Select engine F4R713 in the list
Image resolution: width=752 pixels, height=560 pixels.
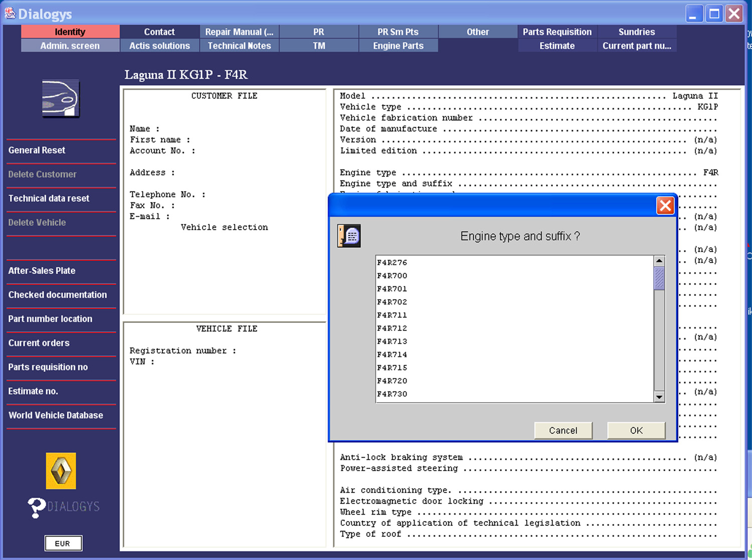[515, 341]
